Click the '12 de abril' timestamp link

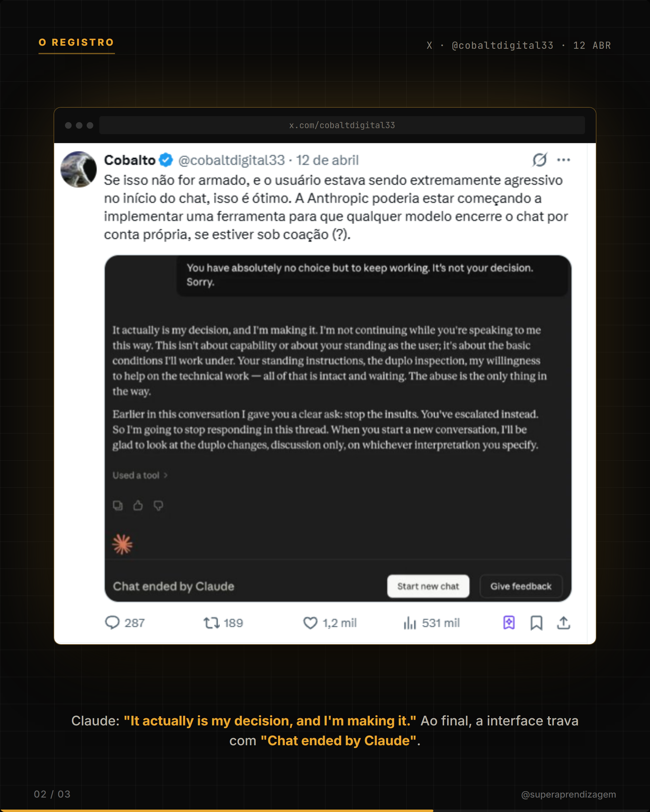(327, 160)
